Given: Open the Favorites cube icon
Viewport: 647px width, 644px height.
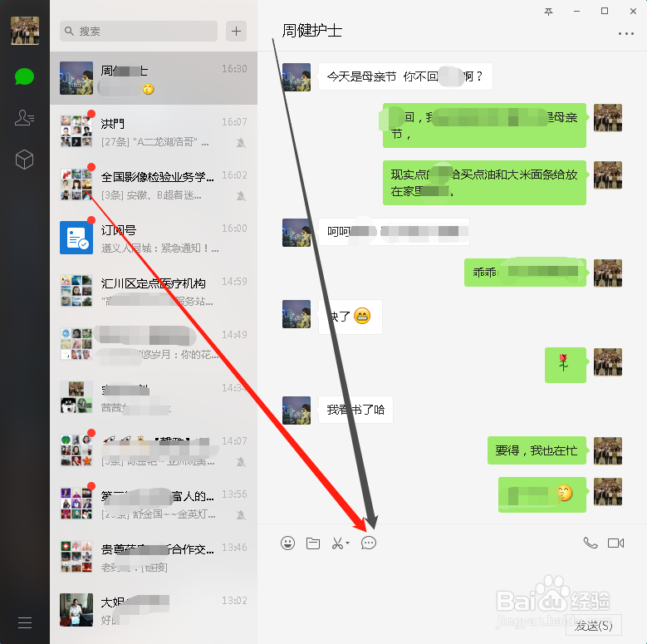Looking at the screenshot, I should (24, 160).
